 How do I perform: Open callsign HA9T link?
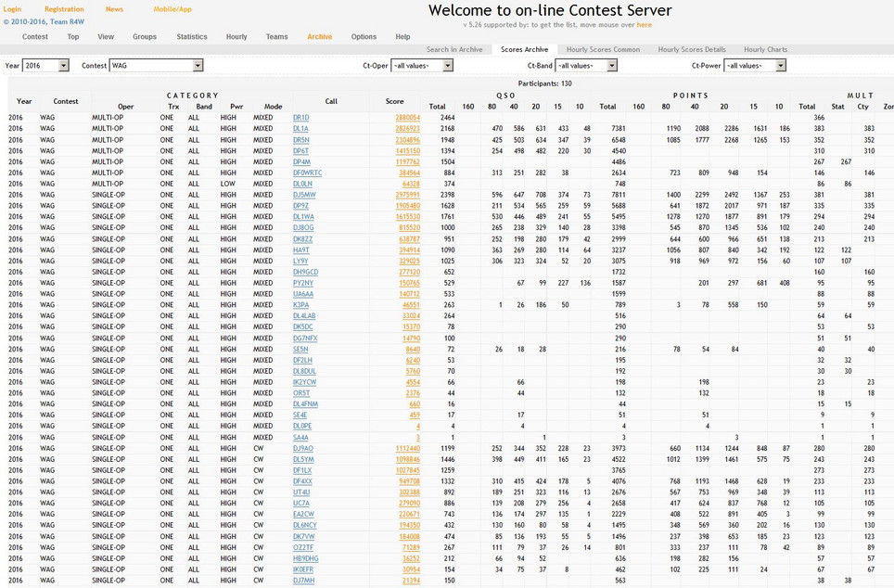pyautogui.click(x=301, y=249)
